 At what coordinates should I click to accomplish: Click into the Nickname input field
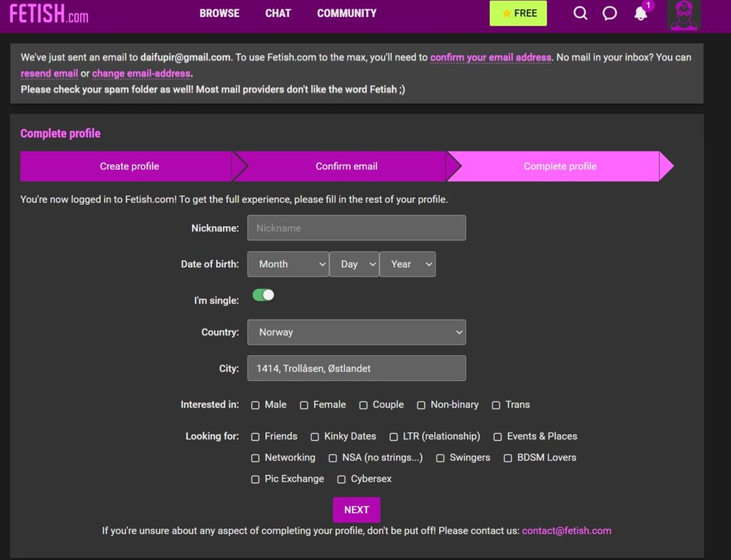[356, 228]
